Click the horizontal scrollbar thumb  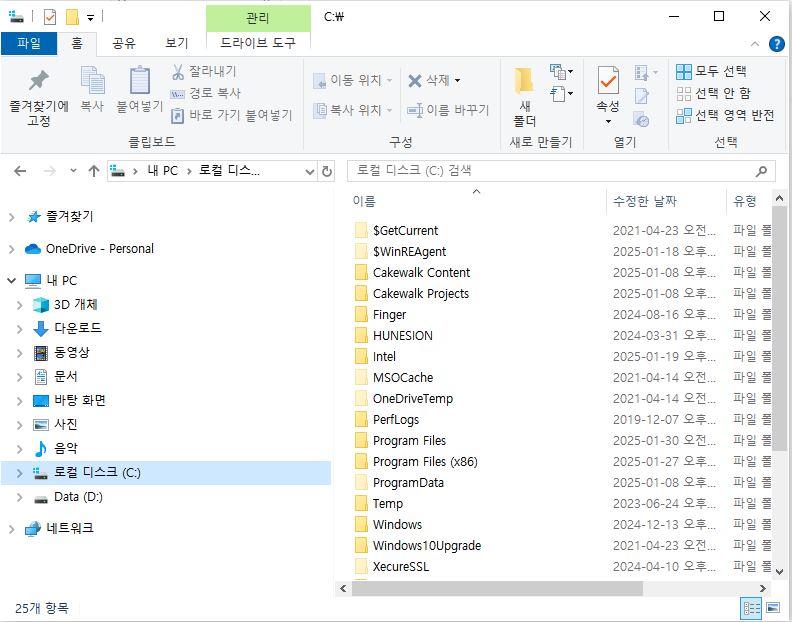(497, 589)
